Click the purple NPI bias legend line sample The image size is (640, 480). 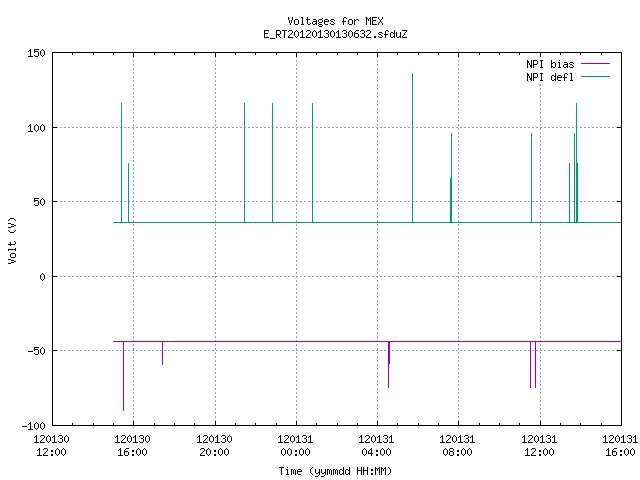[x=595, y=64]
